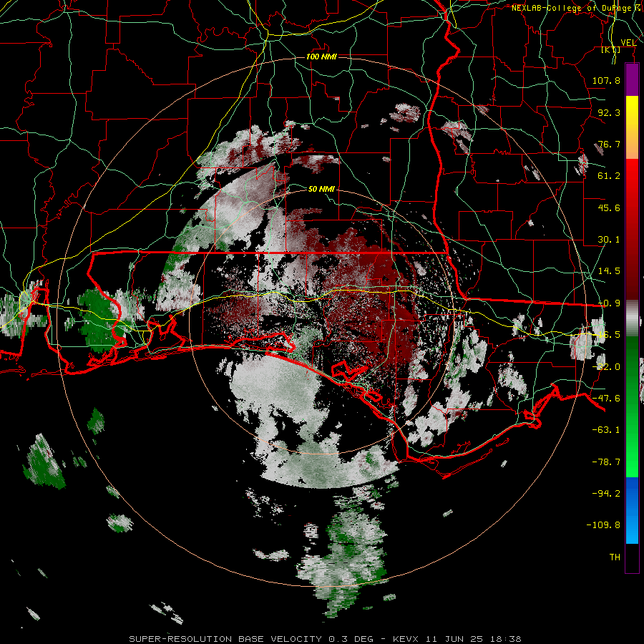Click the -94.2 value on the velocity scale
The width and height of the screenshot is (644, 644).
tap(606, 494)
